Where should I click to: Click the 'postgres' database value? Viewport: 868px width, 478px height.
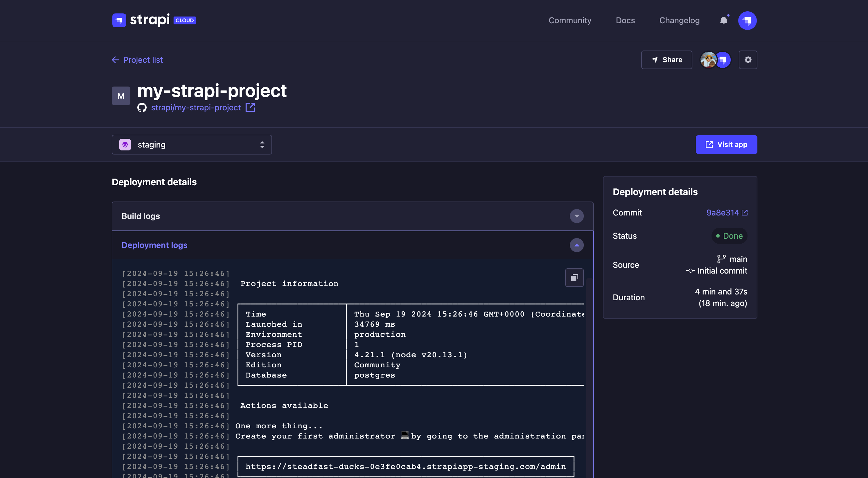(375, 375)
